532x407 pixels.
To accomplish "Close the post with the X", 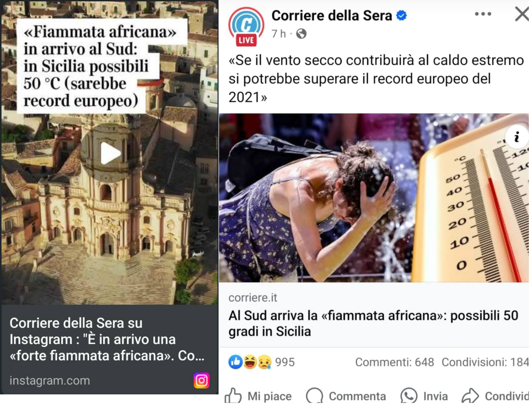I will [523, 14].
